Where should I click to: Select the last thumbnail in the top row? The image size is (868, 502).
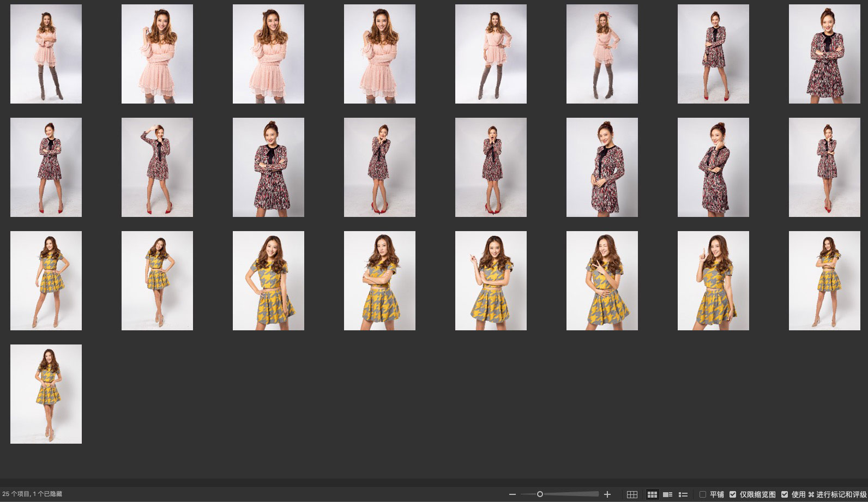coord(824,54)
